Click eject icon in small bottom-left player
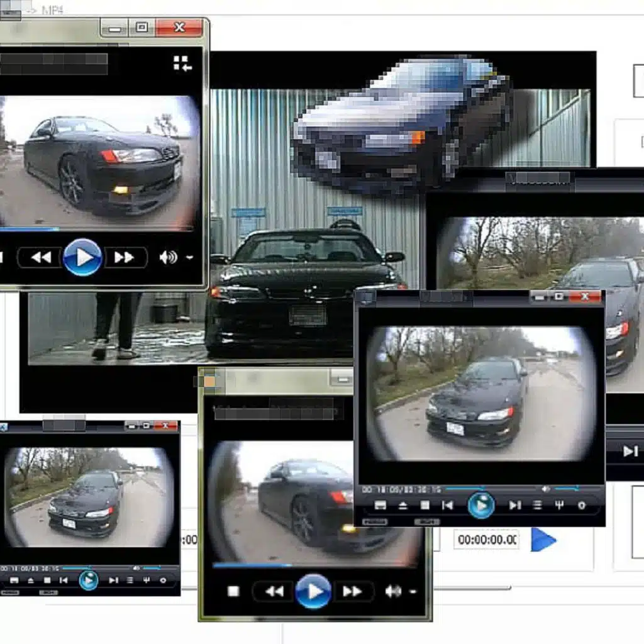Image resolution: width=644 pixels, height=644 pixels. [30, 580]
